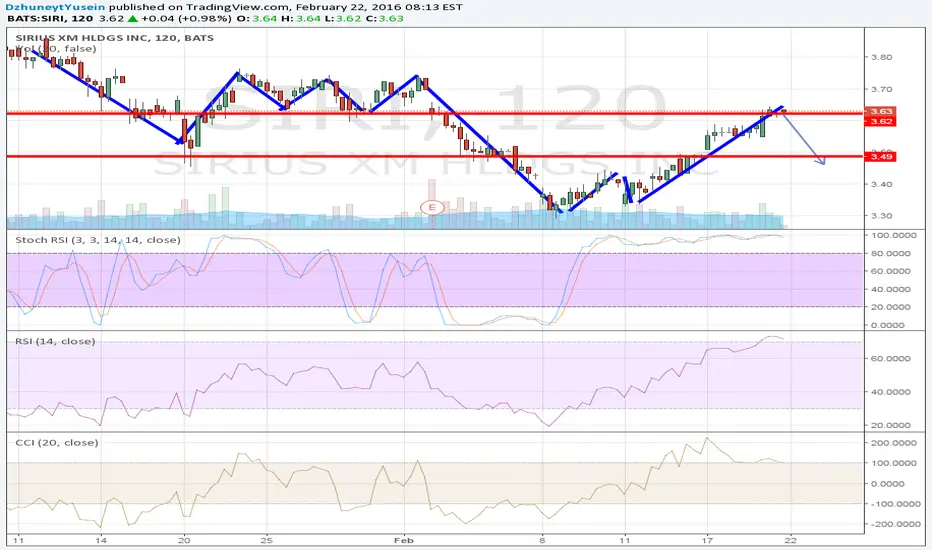This screenshot has width=932, height=550.
Task: Open the DzhuneytYusein author link
Action: (x=55, y=7)
